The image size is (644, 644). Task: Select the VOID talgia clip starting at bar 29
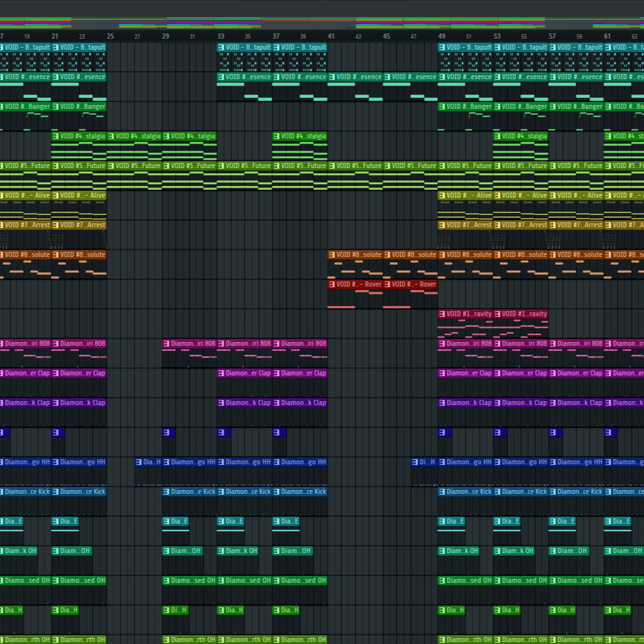click(x=193, y=137)
